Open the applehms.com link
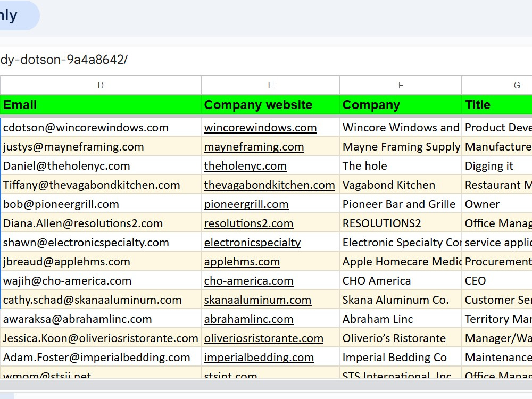The height and width of the screenshot is (399, 532). coord(242,262)
